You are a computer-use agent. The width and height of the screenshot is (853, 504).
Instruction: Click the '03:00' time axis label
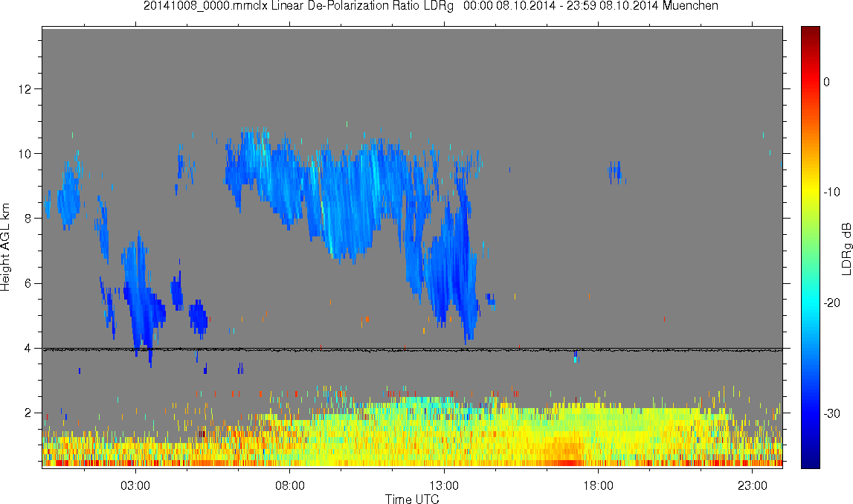pyautogui.click(x=135, y=485)
